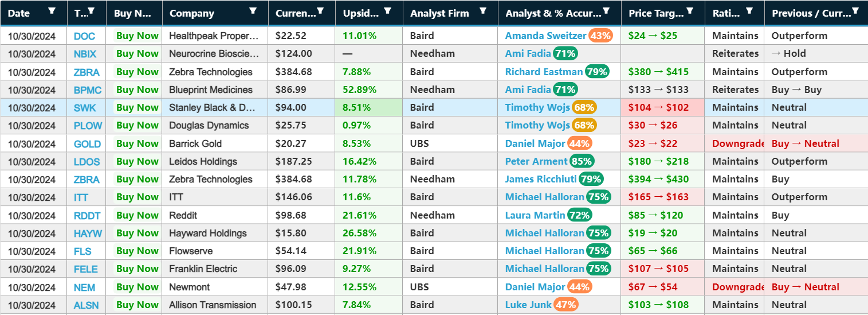Viewport: 868px width, 315px height.
Task: Click the NEM ticker link
Action: click(84, 287)
